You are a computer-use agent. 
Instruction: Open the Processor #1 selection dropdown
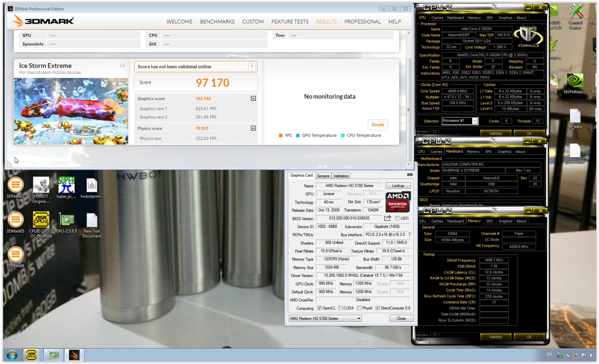pyautogui.click(x=475, y=121)
